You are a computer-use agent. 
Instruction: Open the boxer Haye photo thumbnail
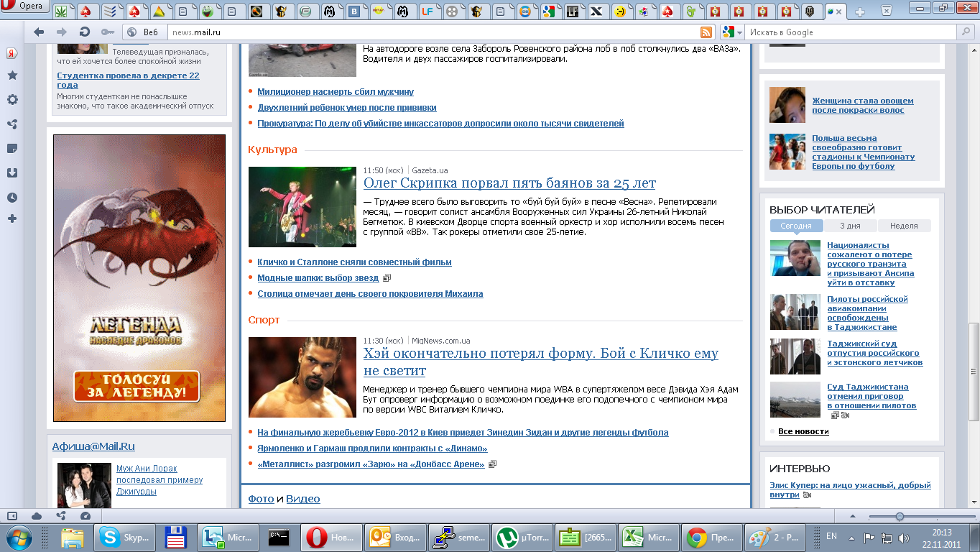click(x=302, y=377)
